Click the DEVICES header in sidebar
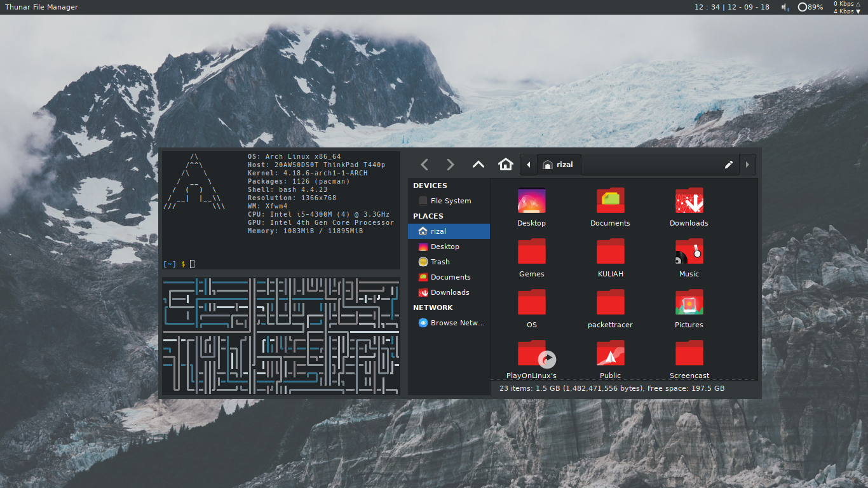 (x=430, y=186)
